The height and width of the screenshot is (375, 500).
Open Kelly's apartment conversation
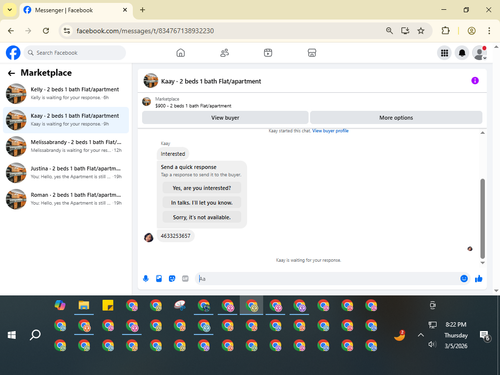coord(66,94)
